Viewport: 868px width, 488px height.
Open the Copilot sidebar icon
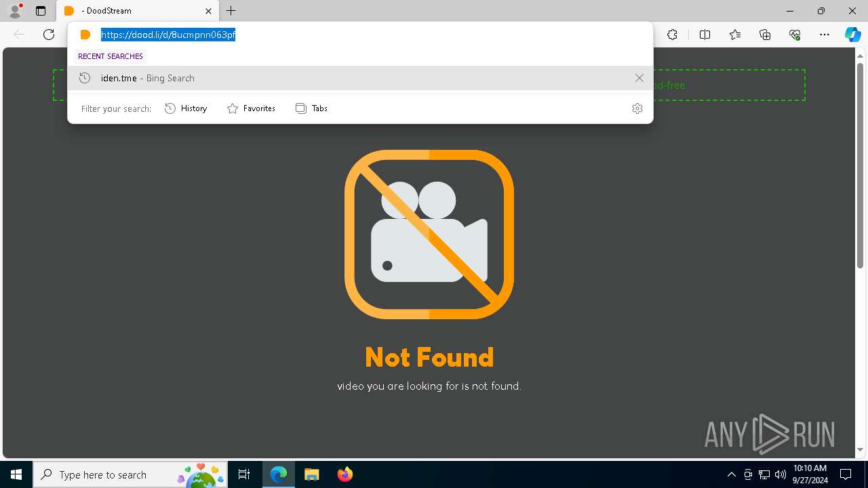852,35
